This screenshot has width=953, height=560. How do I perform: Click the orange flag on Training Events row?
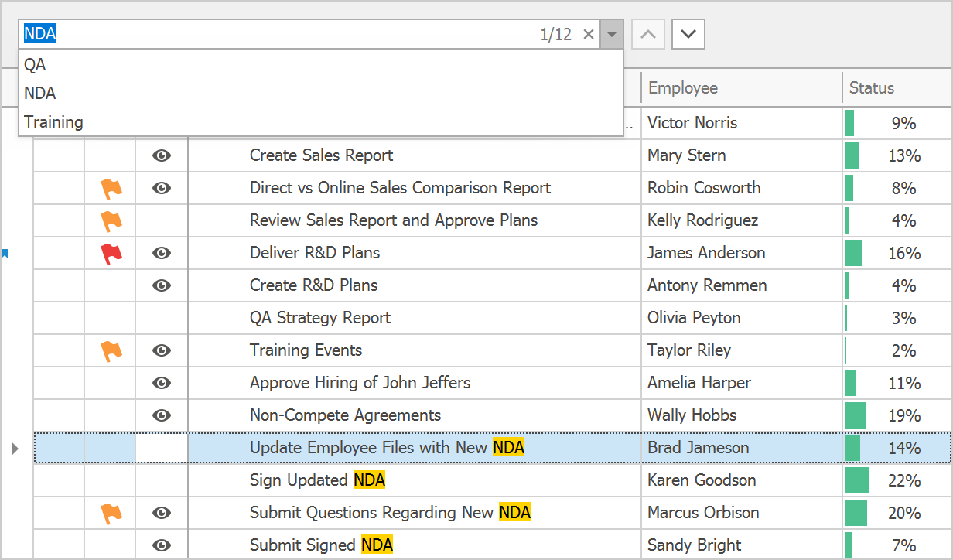pyautogui.click(x=111, y=351)
